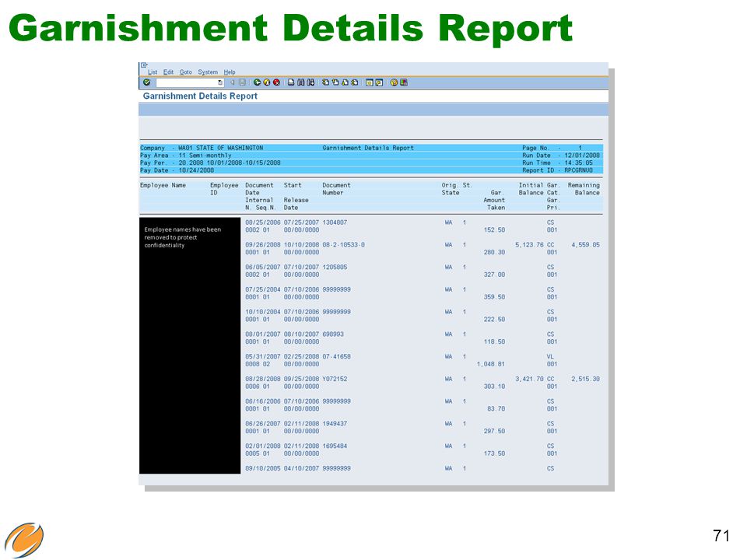The image size is (747, 560).
Task: Click document number 'Y072152'
Action: tap(335, 379)
